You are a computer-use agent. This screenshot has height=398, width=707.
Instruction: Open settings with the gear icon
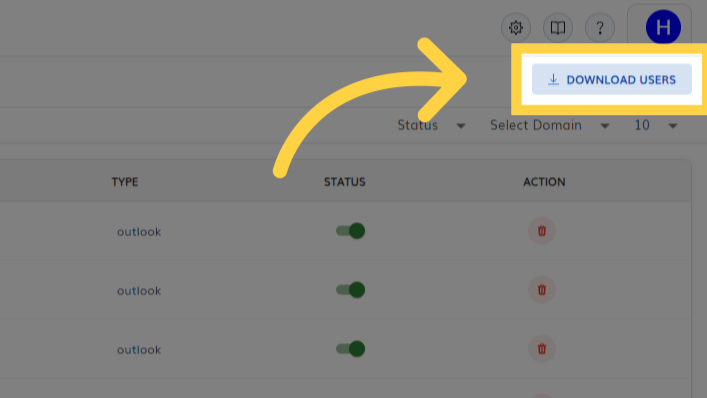pyautogui.click(x=516, y=27)
